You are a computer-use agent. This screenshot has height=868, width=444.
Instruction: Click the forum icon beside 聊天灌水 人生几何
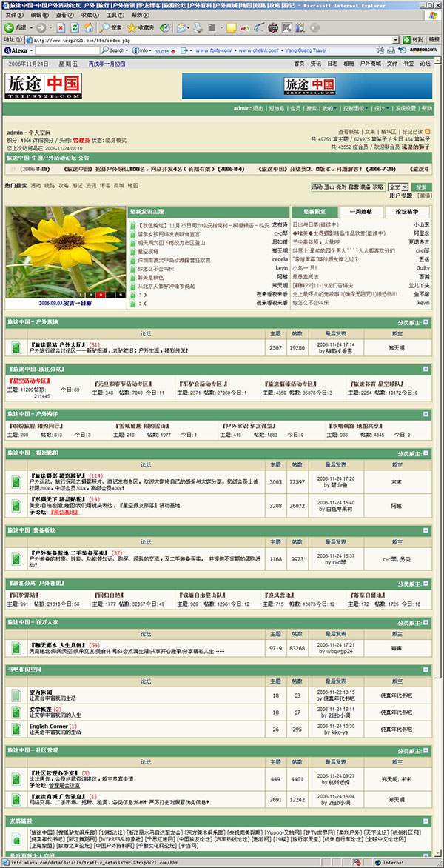16,648
